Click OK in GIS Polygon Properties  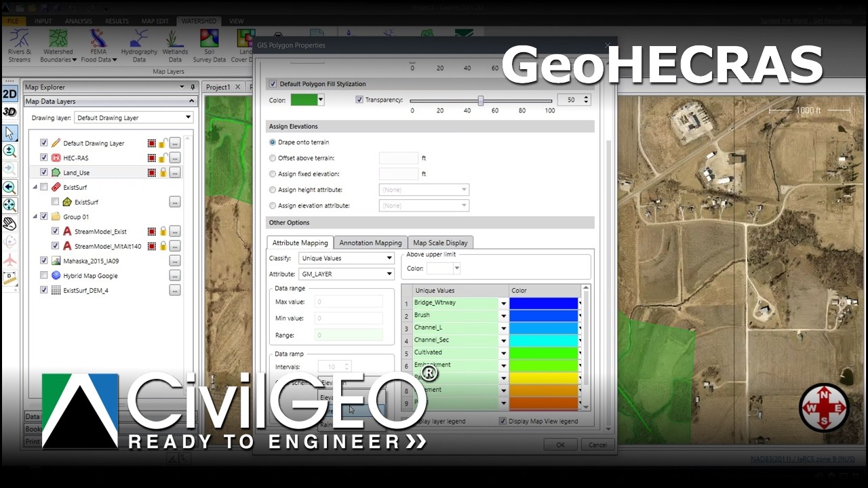pyautogui.click(x=560, y=445)
